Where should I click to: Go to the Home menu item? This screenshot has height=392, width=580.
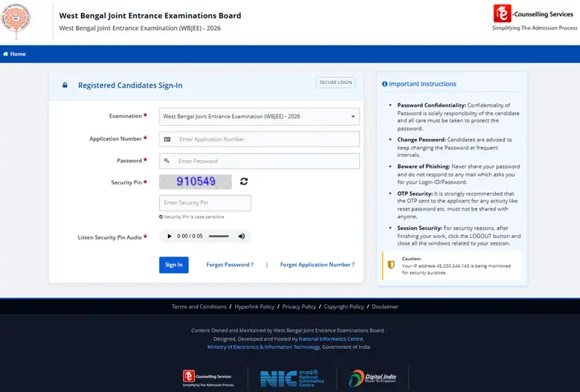coord(14,54)
